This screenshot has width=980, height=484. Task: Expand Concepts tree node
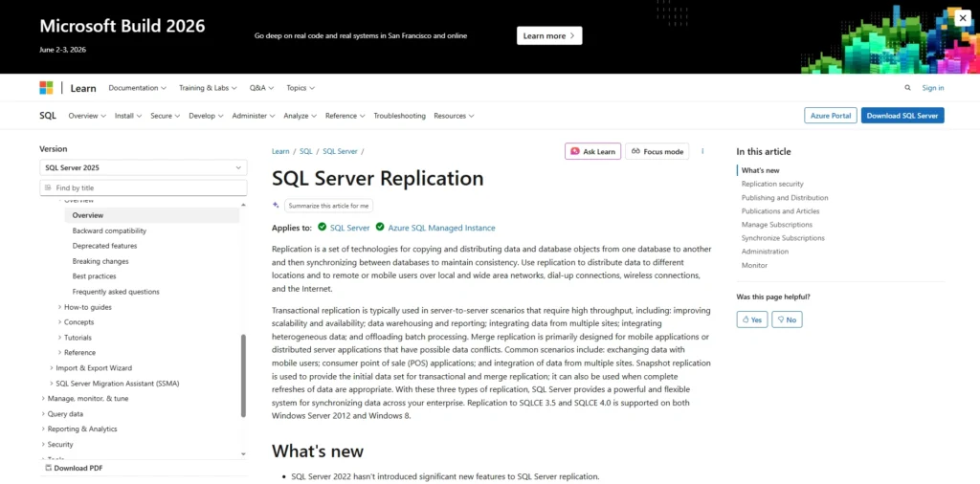point(78,322)
